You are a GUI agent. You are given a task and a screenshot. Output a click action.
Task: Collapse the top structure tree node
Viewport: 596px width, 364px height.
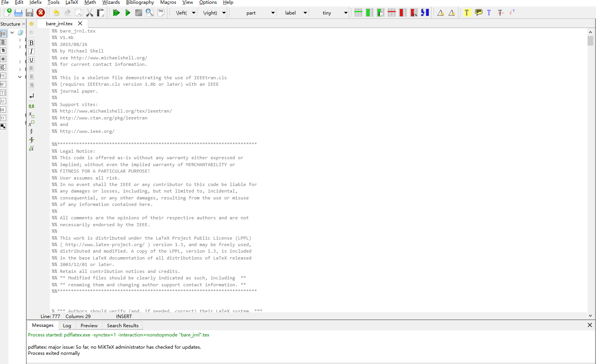tap(12, 33)
